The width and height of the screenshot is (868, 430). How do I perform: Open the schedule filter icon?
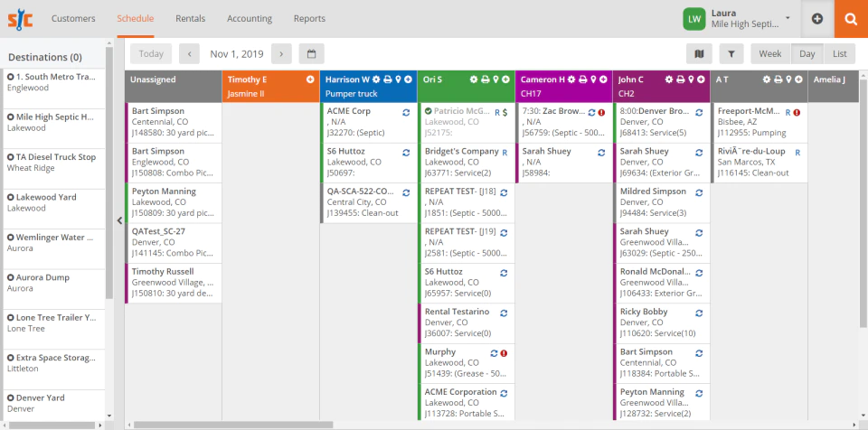click(731, 53)
